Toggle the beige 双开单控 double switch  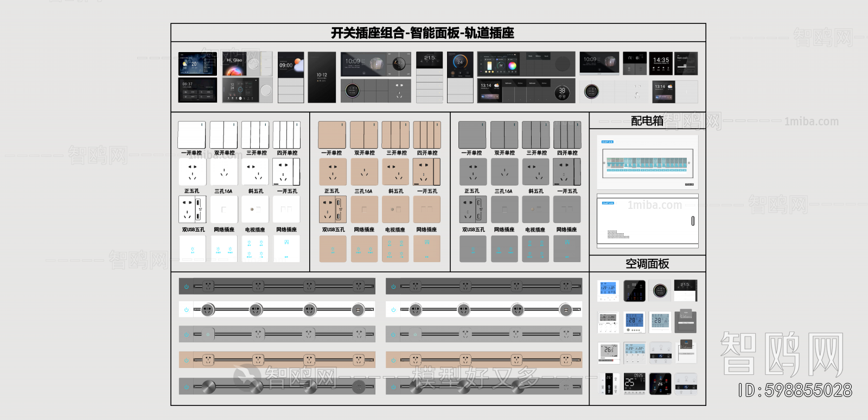pos(364,135)
